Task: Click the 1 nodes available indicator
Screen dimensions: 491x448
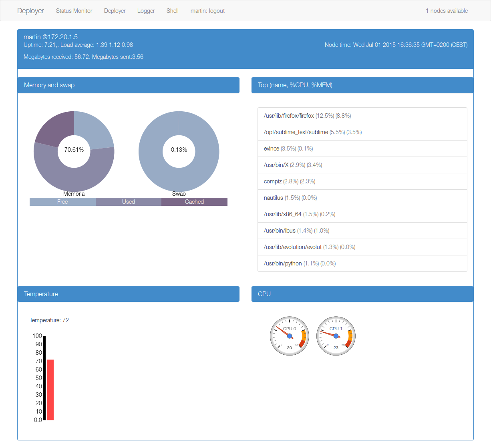Action: click(447, 11)
